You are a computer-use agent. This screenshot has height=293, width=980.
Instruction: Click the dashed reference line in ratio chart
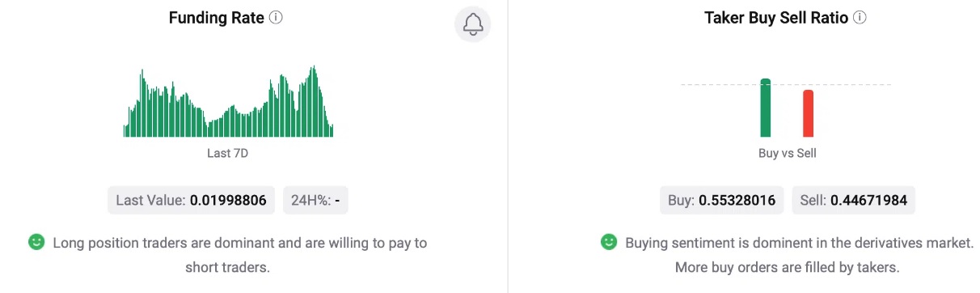point(786,84)
